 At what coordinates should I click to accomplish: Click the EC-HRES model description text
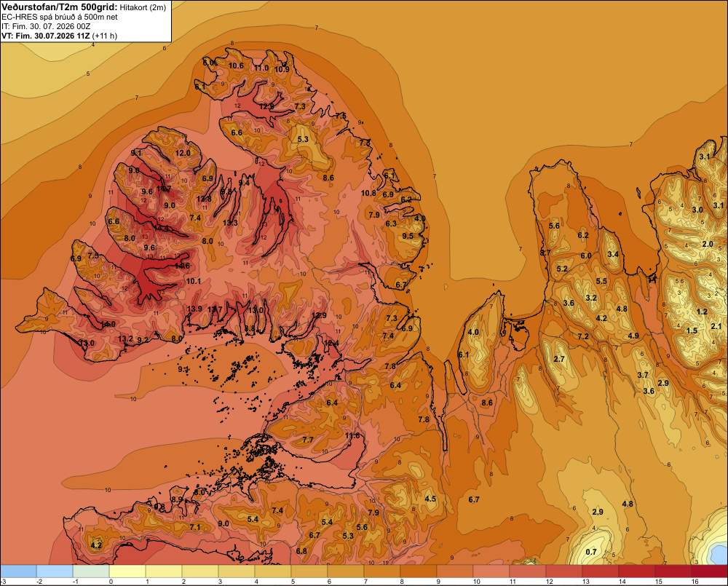60,17
